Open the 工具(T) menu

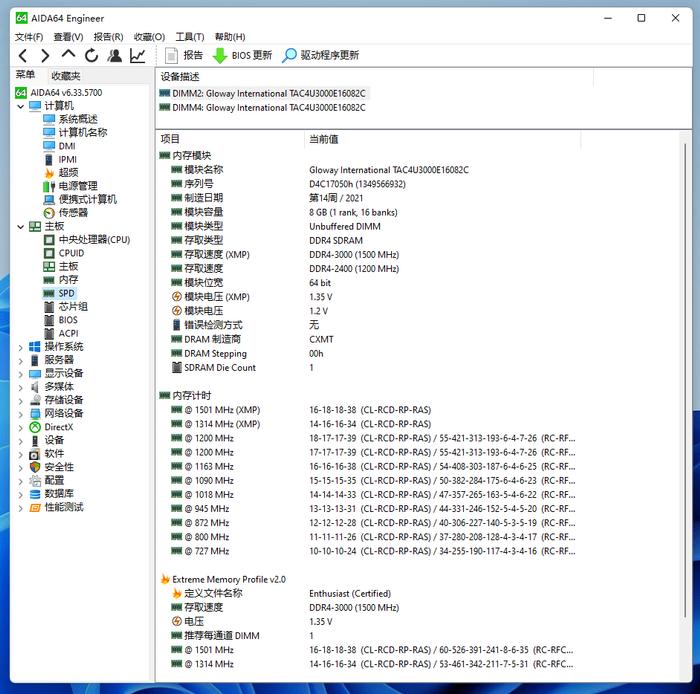click(190, 37)
